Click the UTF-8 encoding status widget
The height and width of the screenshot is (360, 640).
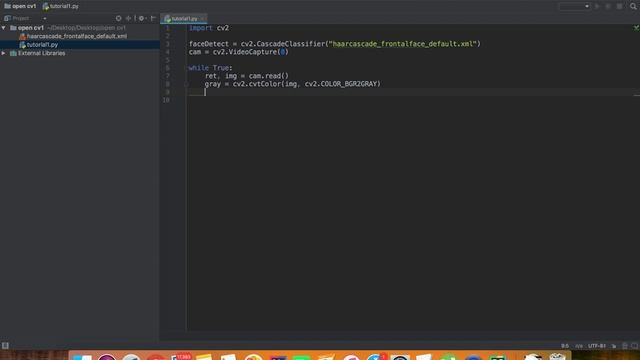[x=596, y=346]
